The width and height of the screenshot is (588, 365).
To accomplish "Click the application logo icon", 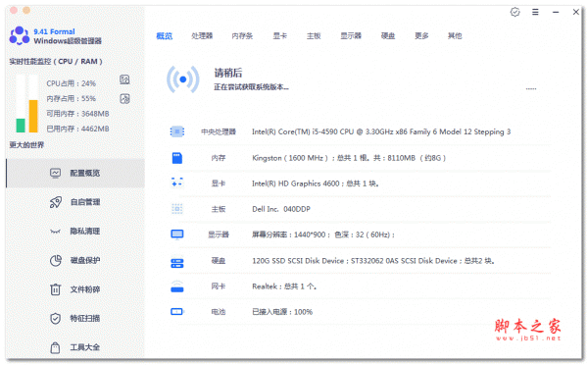I will tap(20, 35).
